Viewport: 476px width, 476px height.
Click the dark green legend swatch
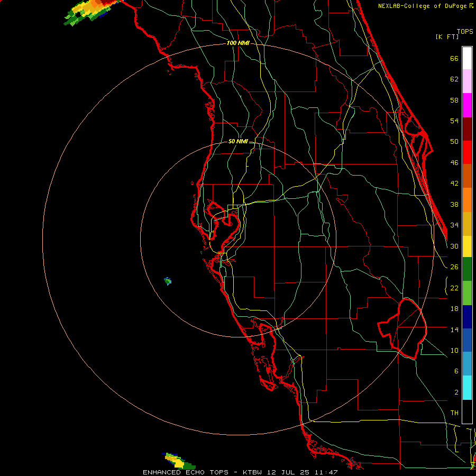pos(467,269)
